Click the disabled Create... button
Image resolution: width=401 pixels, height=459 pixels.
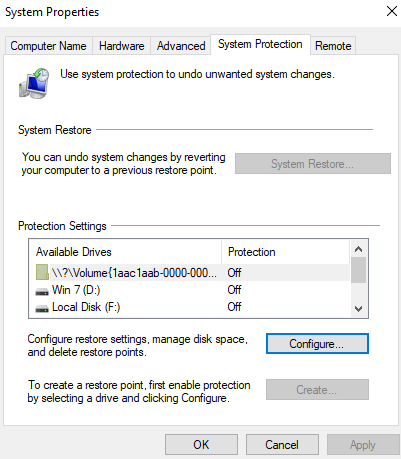(x=317, y=389)
